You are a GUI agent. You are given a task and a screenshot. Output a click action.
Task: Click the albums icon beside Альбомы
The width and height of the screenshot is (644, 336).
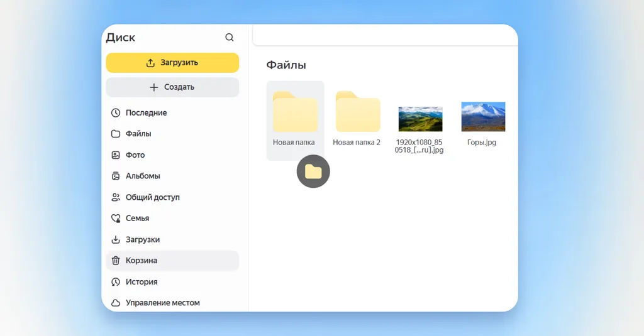116,176
